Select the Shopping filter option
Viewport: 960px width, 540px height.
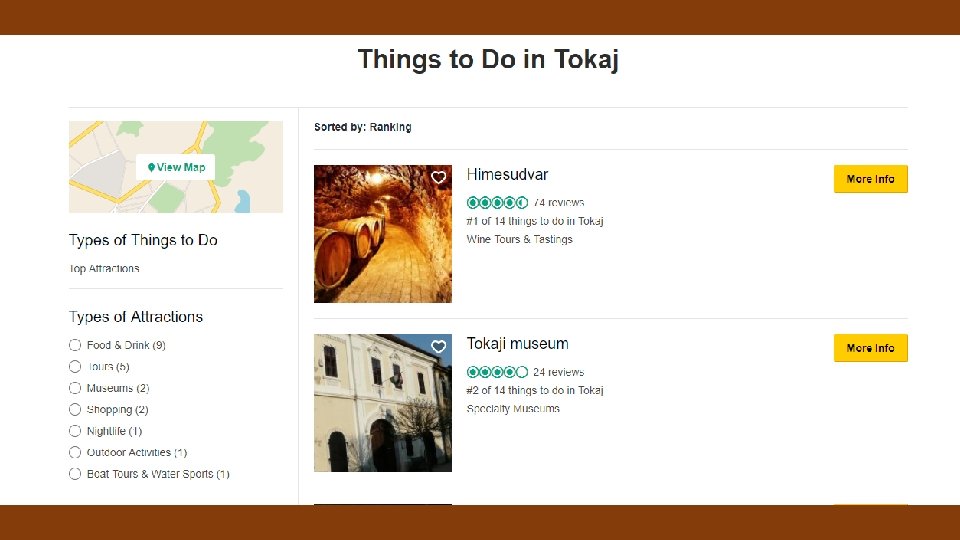pyautogui.click(x=75, y=410)
